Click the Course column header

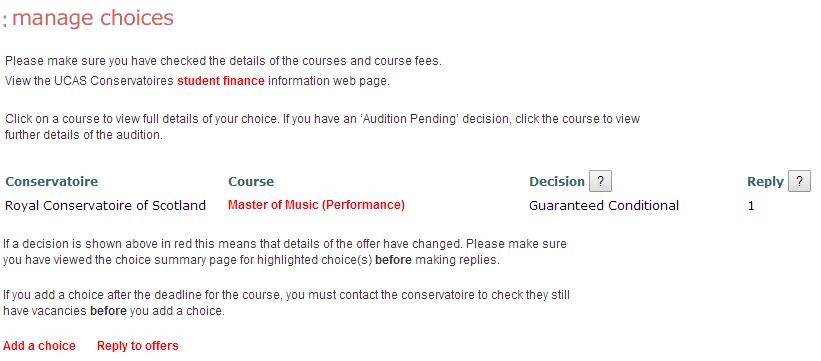(251, 182)
